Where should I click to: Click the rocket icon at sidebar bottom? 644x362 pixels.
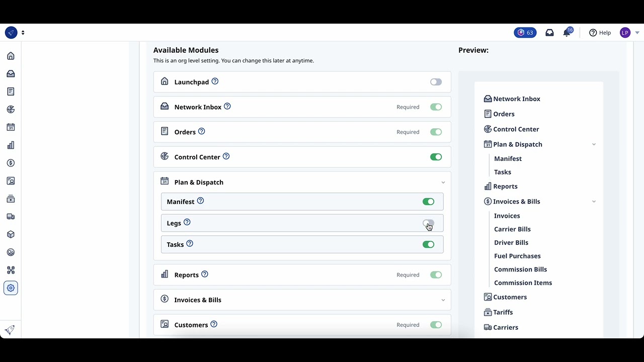click(10, 330)
